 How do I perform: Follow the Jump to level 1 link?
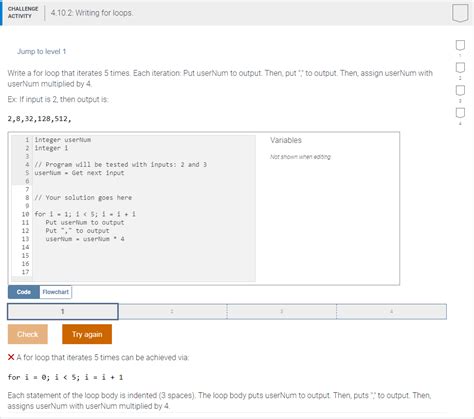pyautogui.click(x=42, y=51)
